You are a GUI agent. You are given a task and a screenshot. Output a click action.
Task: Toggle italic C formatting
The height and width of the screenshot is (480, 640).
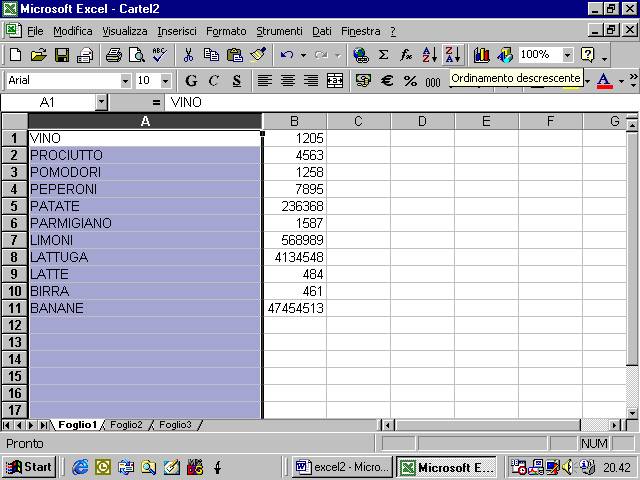pos(214,80)
